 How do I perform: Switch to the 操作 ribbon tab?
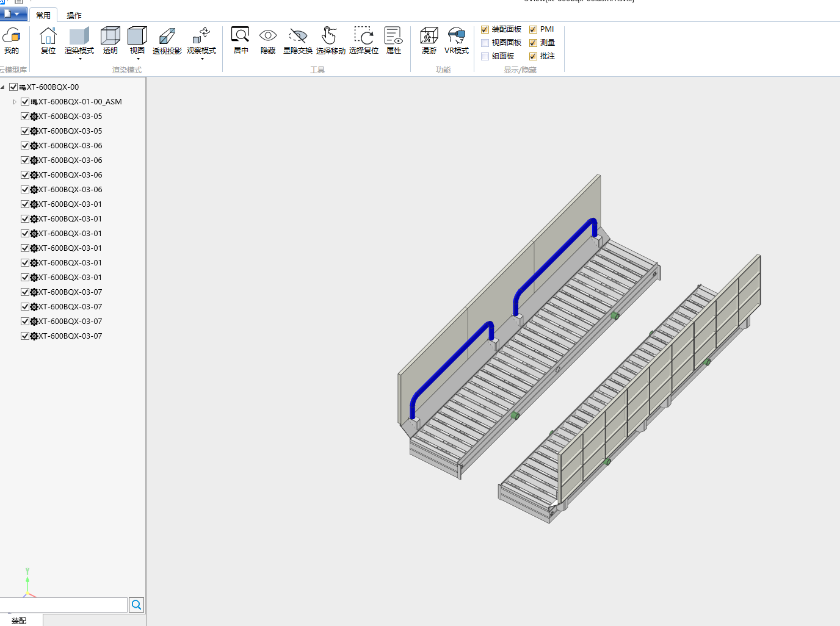[x=74, y=15]
